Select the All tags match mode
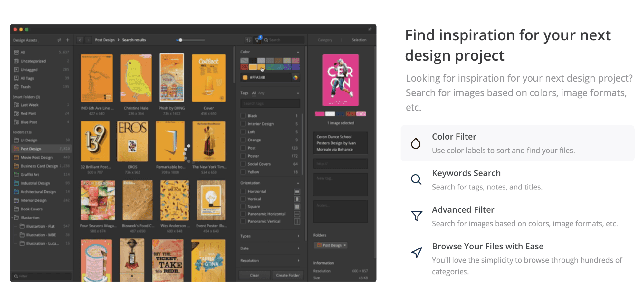The width and height of the screenshot is (644, 301). click(254, 93)
